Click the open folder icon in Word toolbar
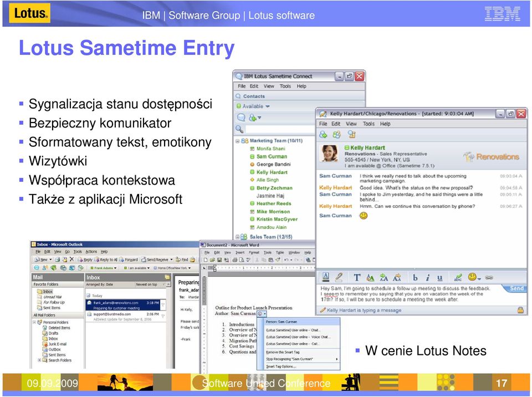The image size is (532, 397). (212, 260)
